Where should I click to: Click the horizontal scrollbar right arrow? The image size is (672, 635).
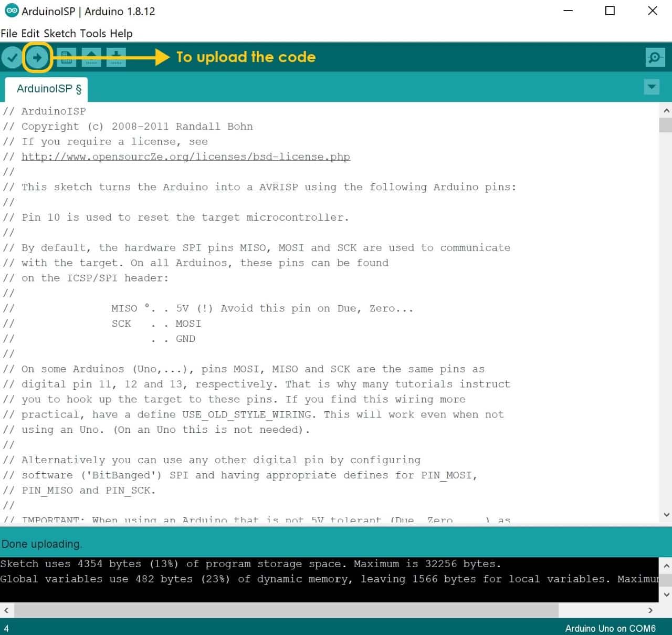[x=650, y=610]
